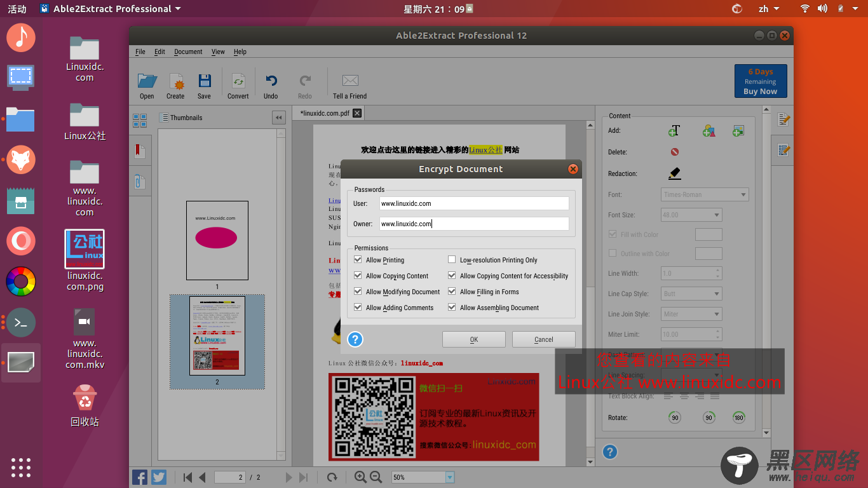The height and width of the screenshot is (488, 868).
Task: Click the Outline with Color swatch
Action: tap(709, 254)
